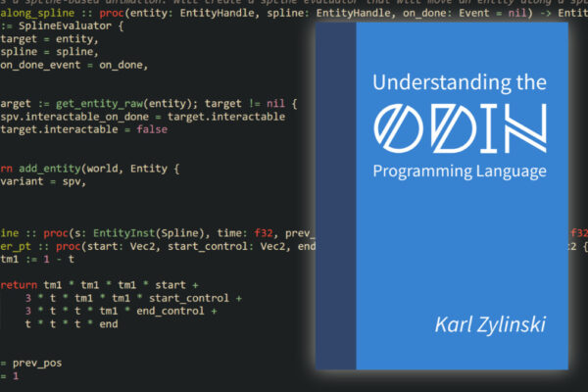
Task: Click the '3 * t * t * tm1 * end_control +' line
Action: tap(121, 311)
